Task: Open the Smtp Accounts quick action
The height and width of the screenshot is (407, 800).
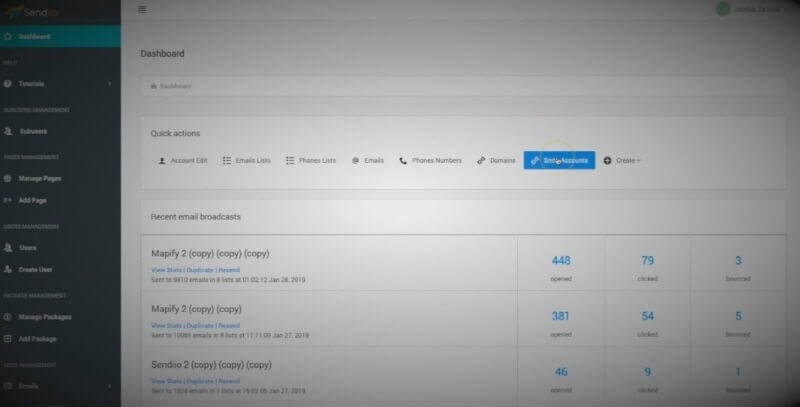Action: 559,160
